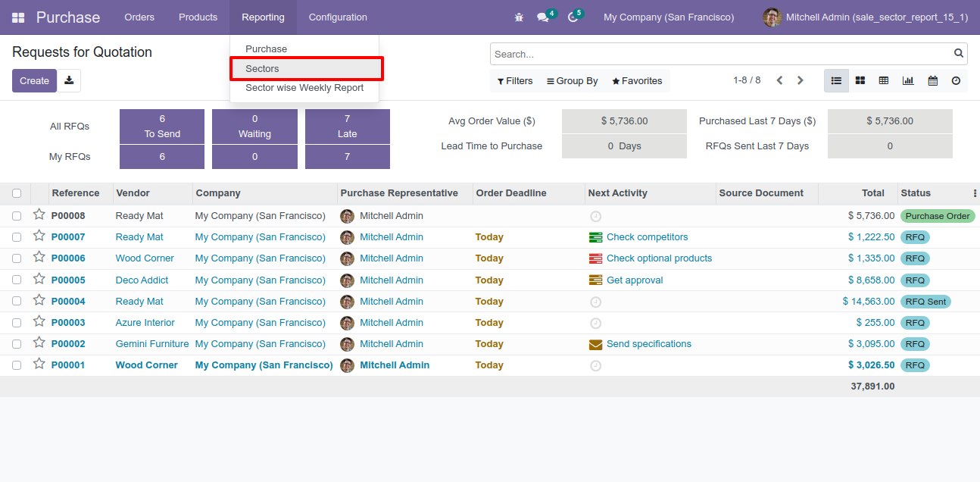Open the Favorites dropdown
This screenshot has height=482, width=980.
637,81
